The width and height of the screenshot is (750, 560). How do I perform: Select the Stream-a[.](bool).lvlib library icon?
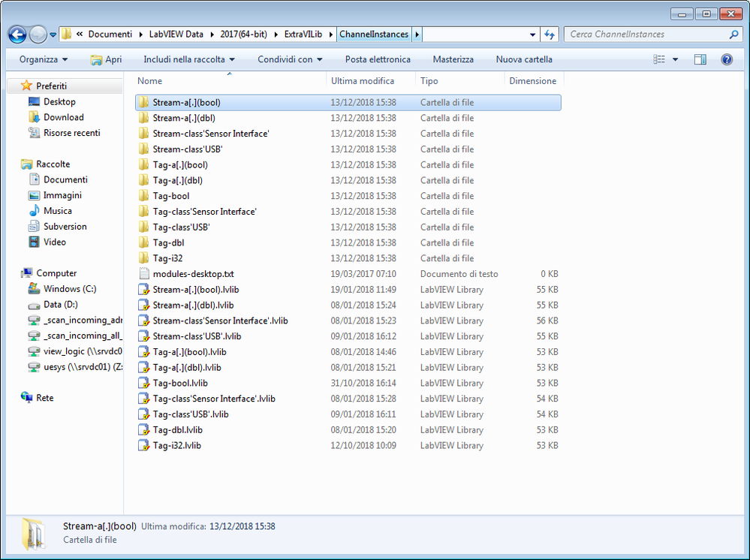click(x=143, y=290)
